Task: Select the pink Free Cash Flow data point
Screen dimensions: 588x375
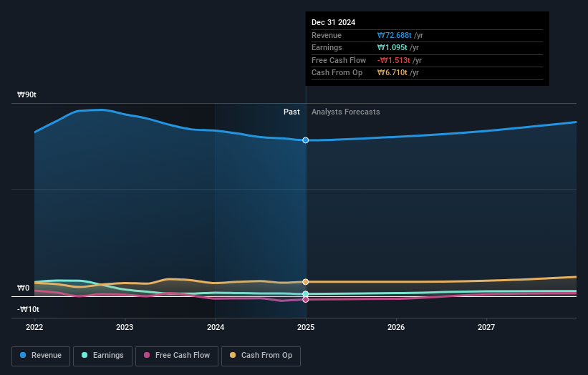Action: 306,299
